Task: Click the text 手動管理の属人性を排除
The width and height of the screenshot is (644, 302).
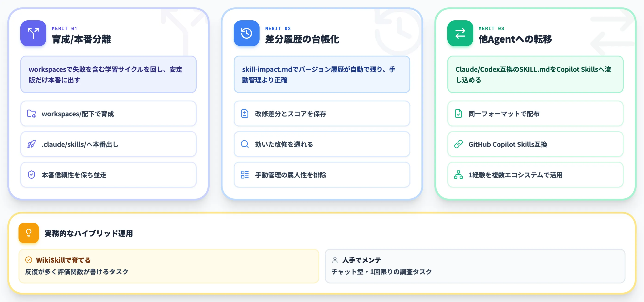Action: (291, 175)
